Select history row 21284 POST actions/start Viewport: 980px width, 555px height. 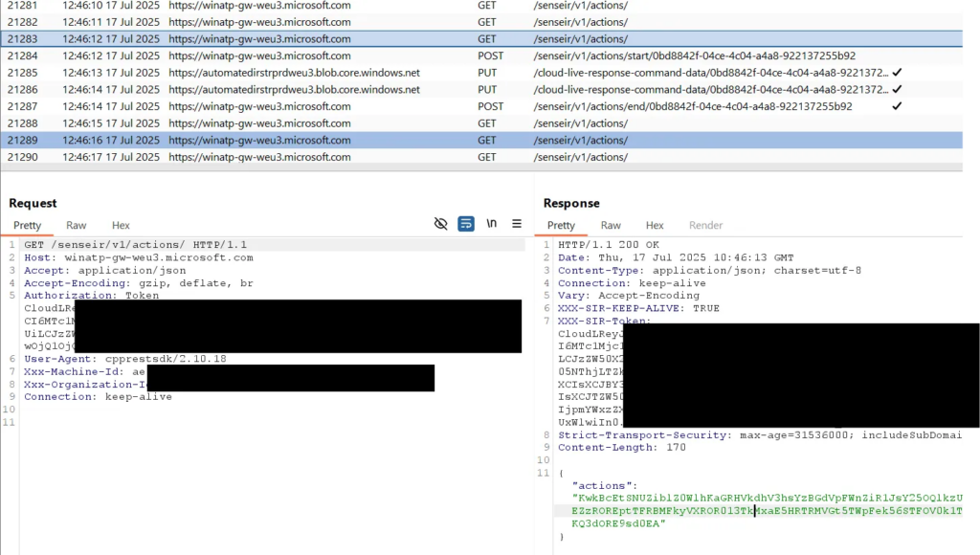click(x=287, y=55)
